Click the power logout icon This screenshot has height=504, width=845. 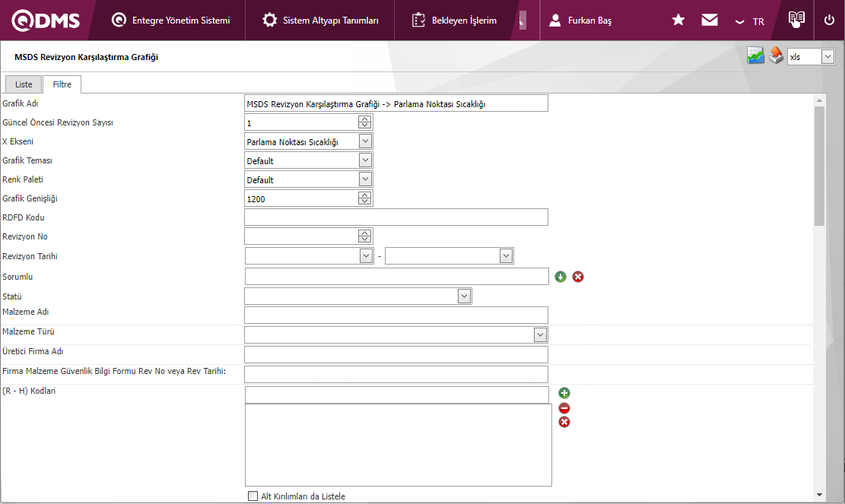829,21
